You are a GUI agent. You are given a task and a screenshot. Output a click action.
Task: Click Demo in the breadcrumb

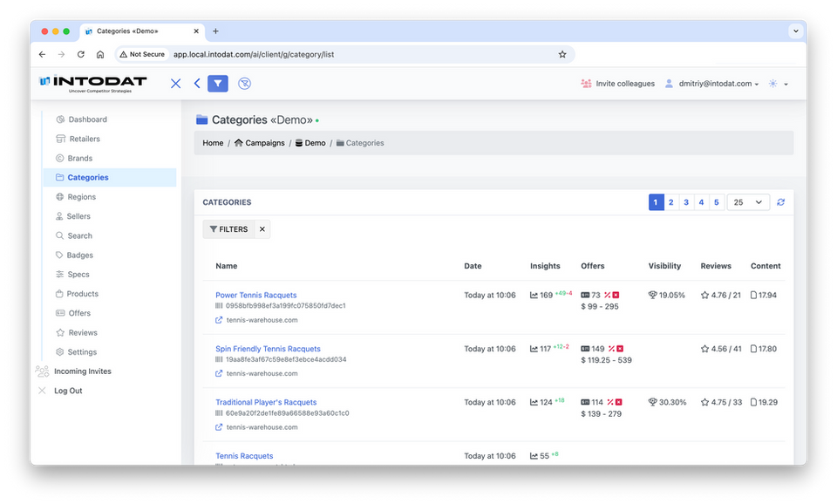pos(310,143)
